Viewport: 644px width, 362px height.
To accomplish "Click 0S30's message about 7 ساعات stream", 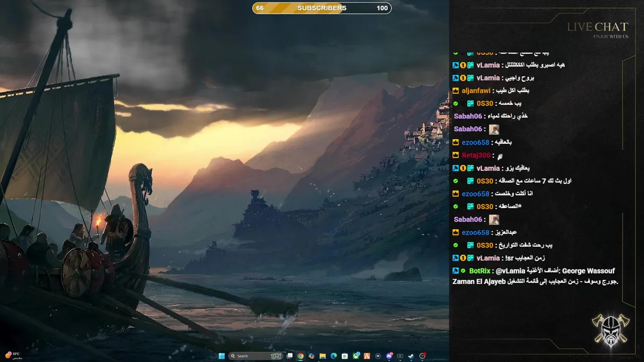I will click(535, 181).
